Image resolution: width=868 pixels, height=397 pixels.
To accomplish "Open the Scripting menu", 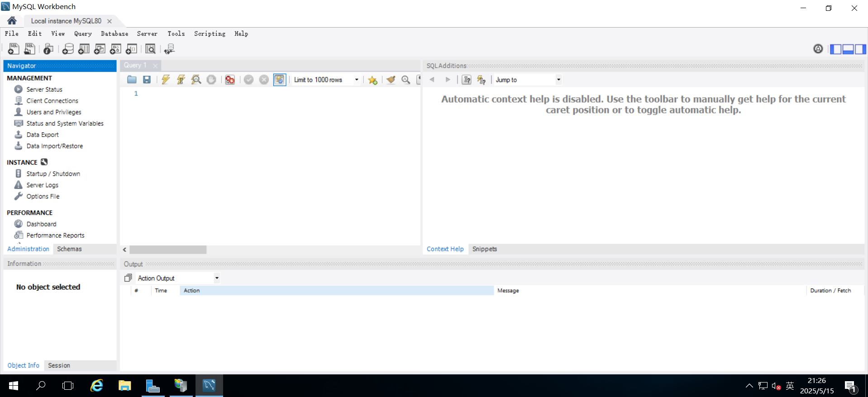I will coord(210,33).
